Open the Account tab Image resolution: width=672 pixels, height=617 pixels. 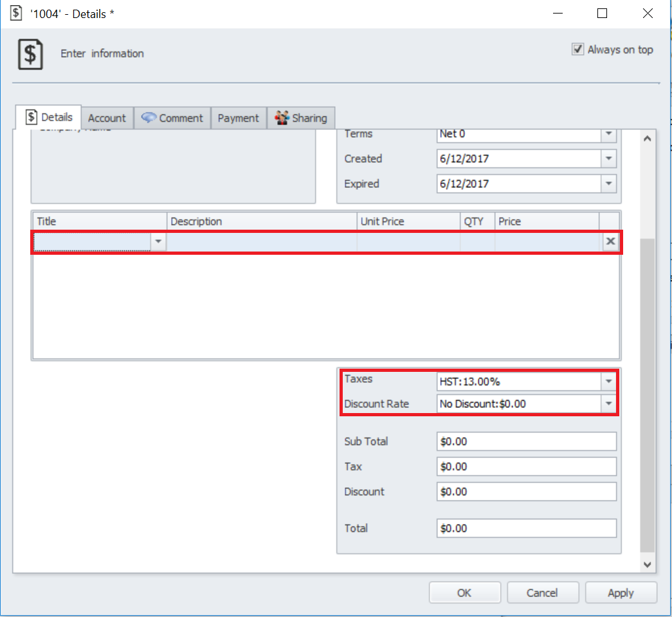pyautogui.click(x=107, y=118)
